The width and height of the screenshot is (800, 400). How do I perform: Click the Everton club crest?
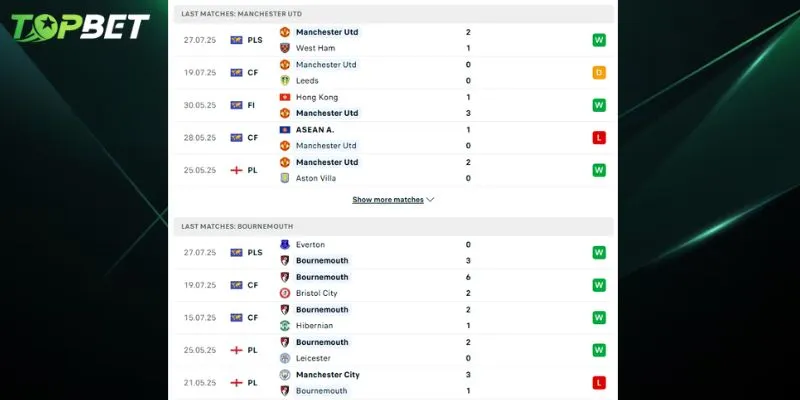tap(284, 244)
